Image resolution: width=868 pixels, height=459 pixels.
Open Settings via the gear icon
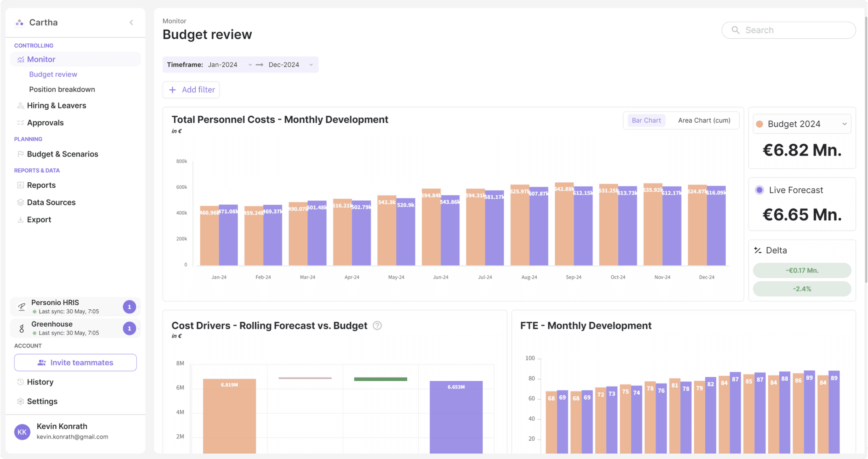point(20,401)
